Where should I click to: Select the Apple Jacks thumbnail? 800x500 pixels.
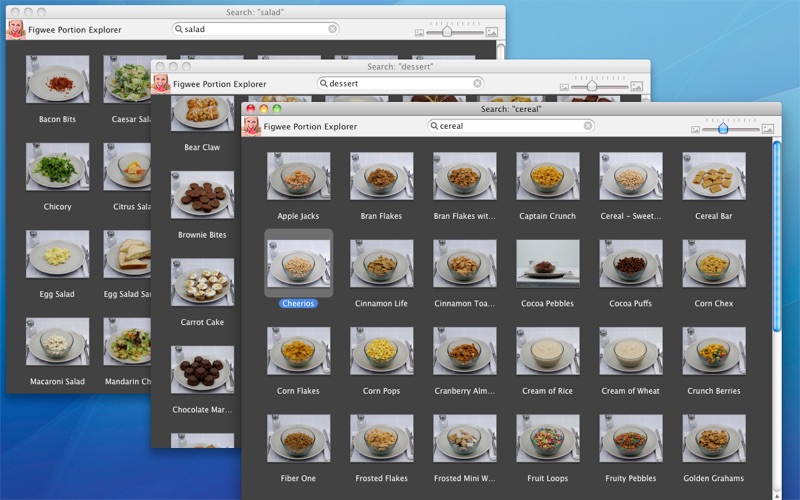(298, 176)
